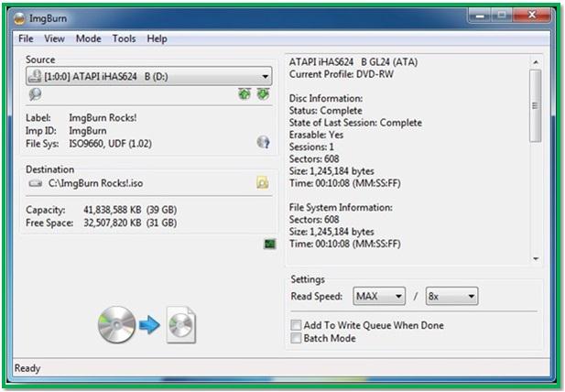Click the eject tray green up-arrow icon

click(244, 94)
